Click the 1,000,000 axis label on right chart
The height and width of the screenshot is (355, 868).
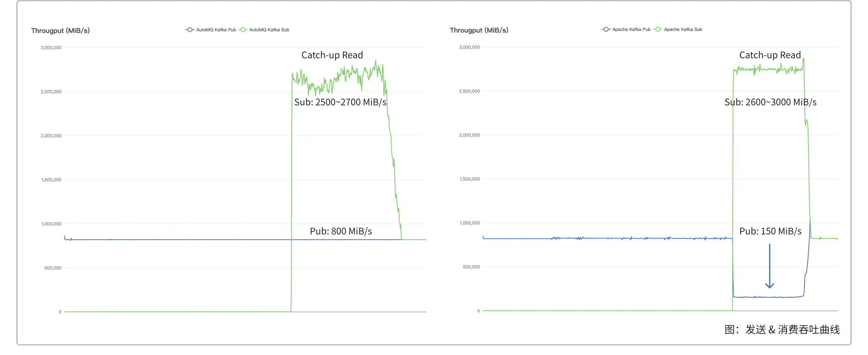(x=470, y=223)
